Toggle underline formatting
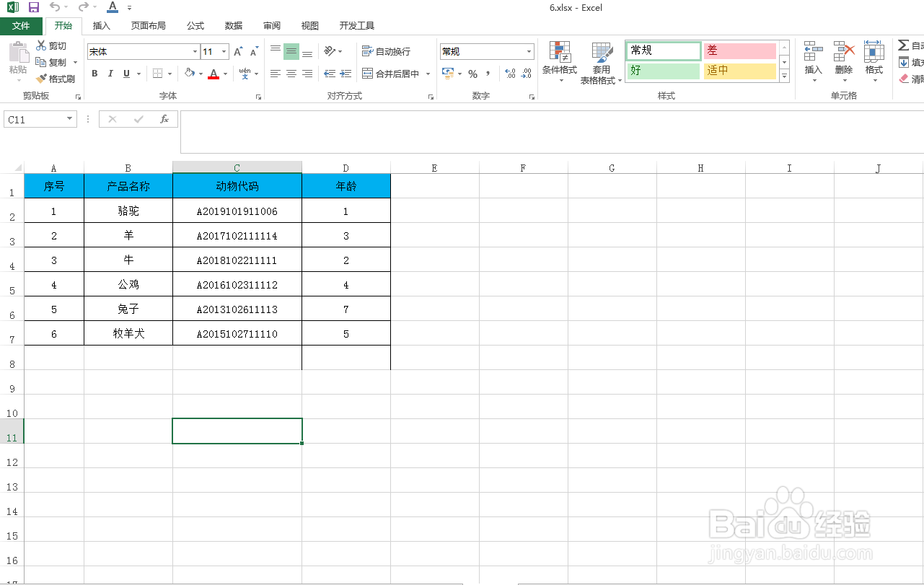Image resolution: width=924 pixels, height=585 pixels. 126,74
